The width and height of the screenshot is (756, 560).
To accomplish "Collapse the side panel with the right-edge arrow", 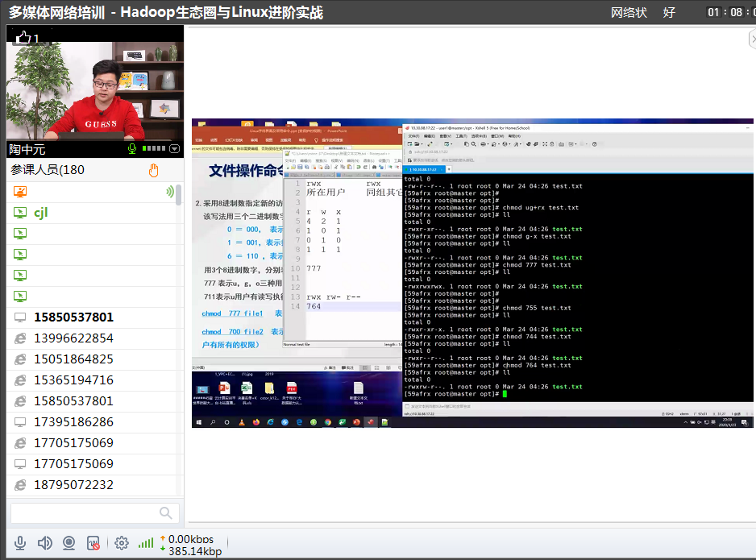I will [x=752, y=39].
